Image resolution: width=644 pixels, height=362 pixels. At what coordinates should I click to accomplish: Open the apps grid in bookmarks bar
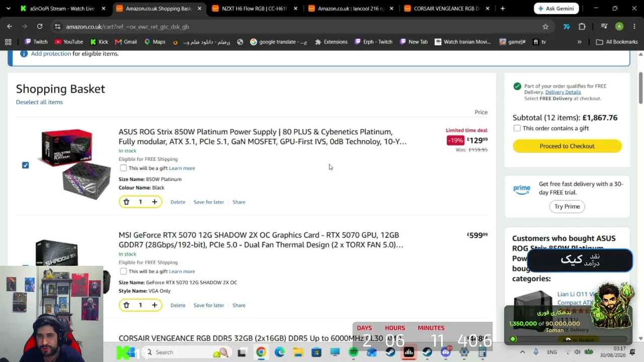tap(8, 42)
